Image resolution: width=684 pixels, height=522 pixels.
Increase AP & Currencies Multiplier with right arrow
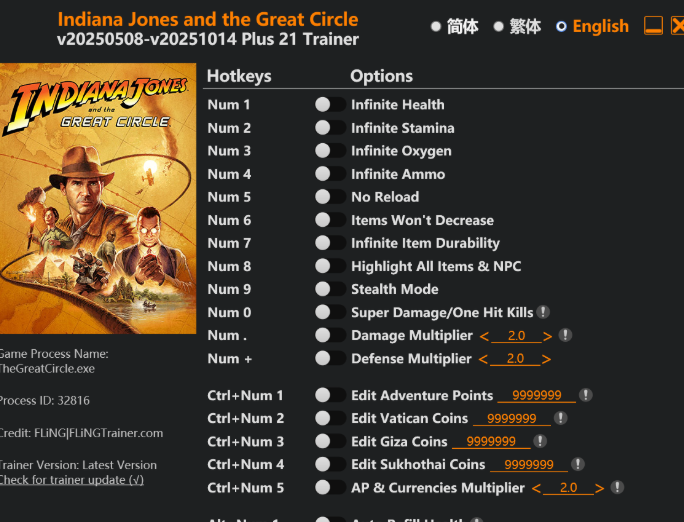[x=599, y=488]
